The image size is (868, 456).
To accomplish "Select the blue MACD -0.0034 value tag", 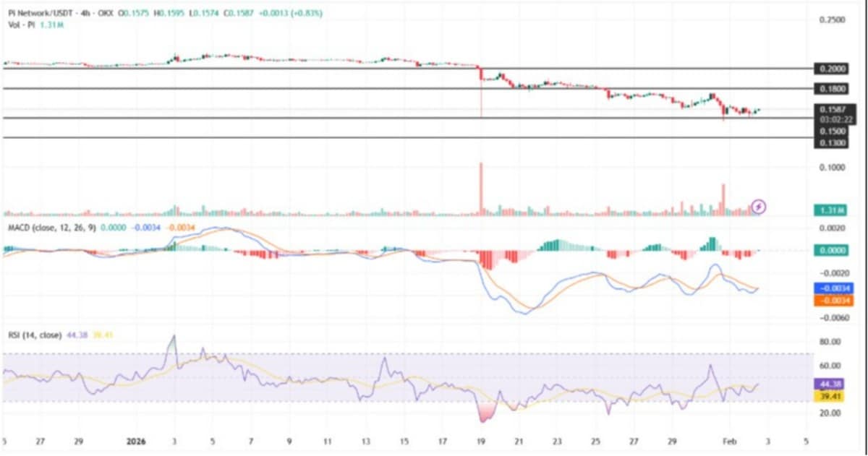I will [x=833, y=288].
